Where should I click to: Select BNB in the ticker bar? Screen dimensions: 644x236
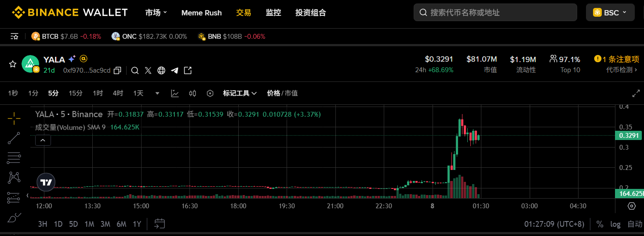point(232,37)
